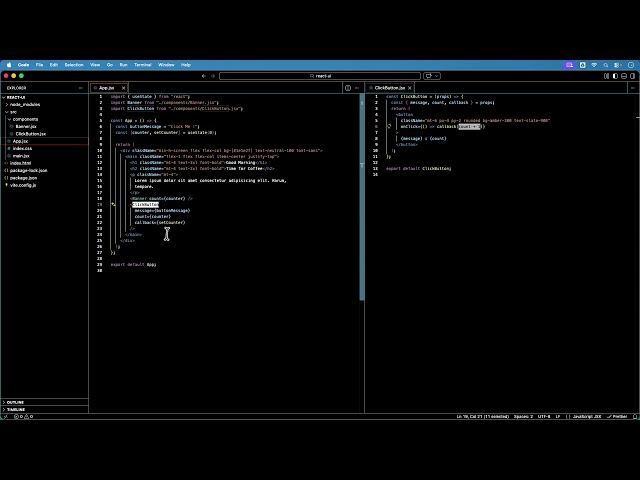The width and height of the screenshot is (640, 480).
Task: Open the Selection menu
Action: (74, 65)
